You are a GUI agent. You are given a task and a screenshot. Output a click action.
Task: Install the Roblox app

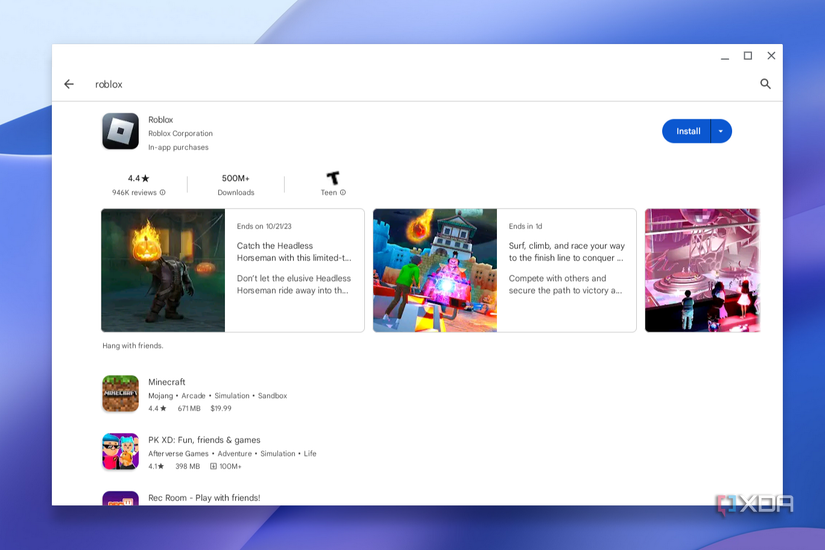(687, 131)
